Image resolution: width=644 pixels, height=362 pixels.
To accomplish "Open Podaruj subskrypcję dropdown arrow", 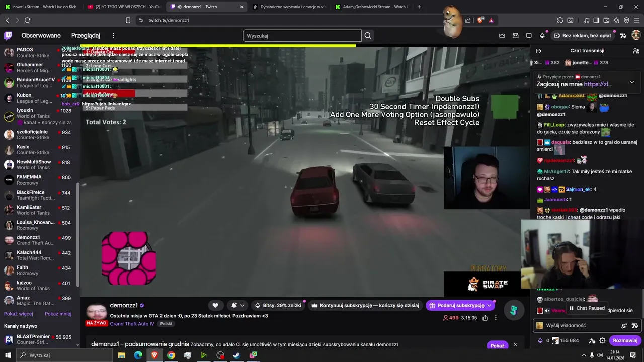I will (489, 305).
